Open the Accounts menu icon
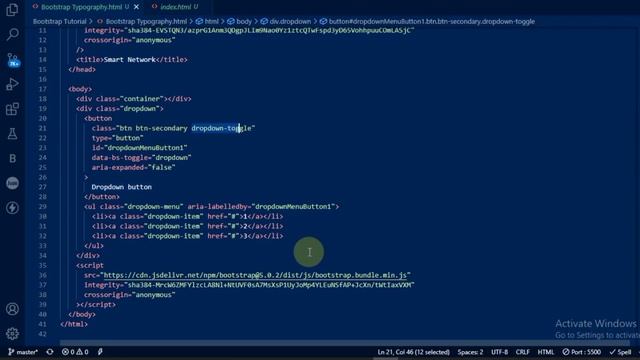This screenshot has width=640, height=360. coord(12,309)
